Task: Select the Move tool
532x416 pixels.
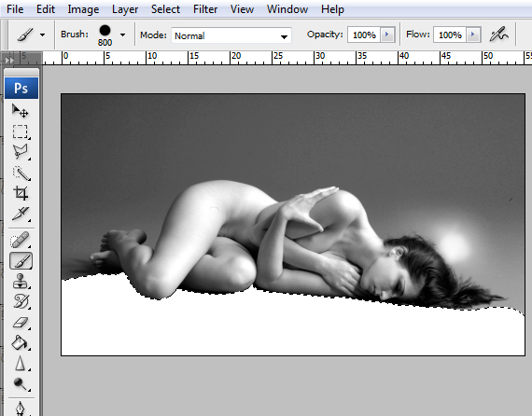Action: 21,111
